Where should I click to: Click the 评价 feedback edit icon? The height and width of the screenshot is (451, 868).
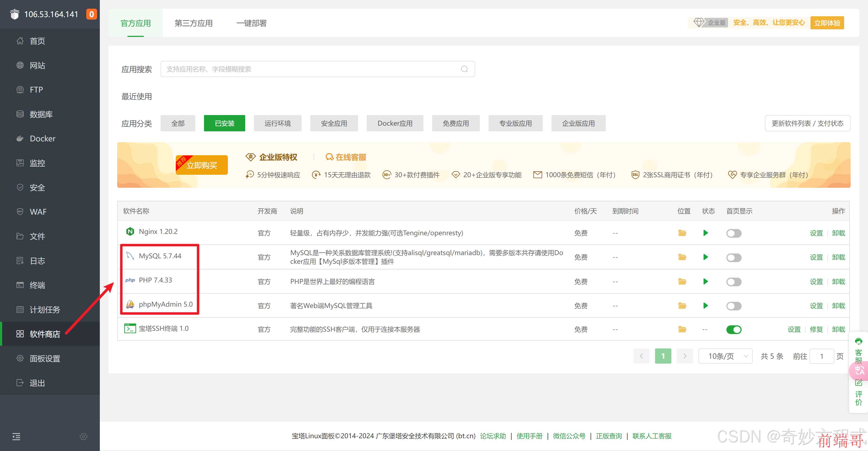click(859, 383)
